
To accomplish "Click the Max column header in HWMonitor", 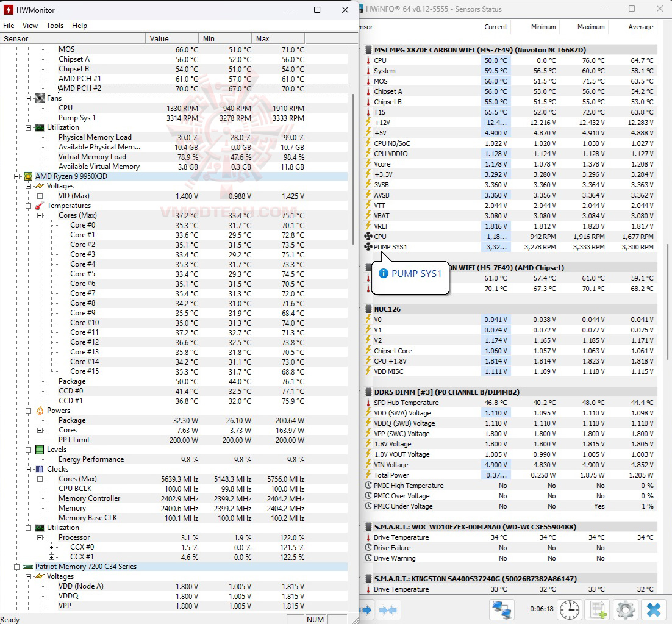I will point(277,38).
